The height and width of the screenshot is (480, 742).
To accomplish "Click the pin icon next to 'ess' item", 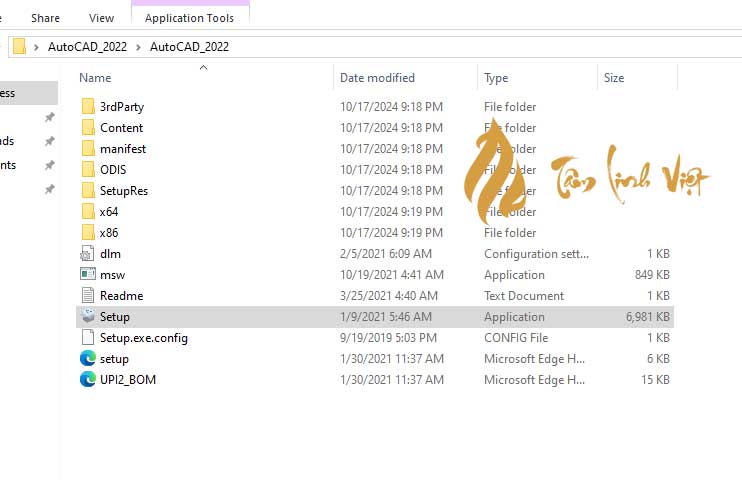I will 49,117.
